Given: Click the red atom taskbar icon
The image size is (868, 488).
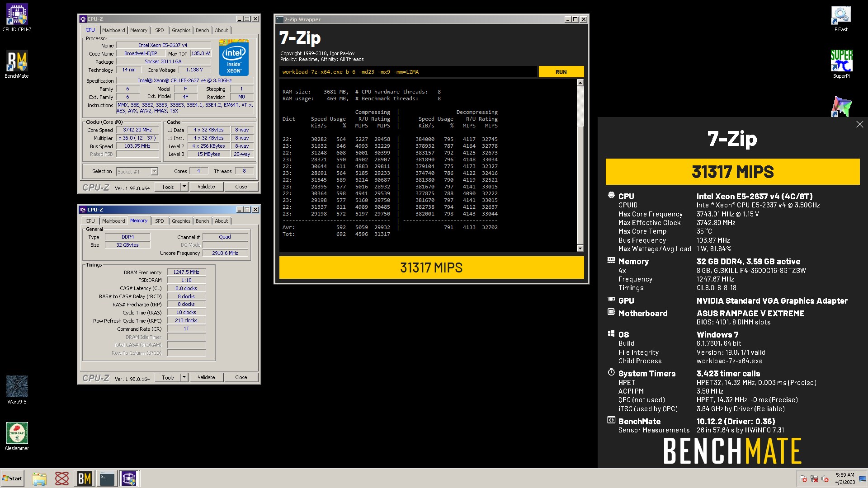Looking at the screenshot, I should pos(62,479).
